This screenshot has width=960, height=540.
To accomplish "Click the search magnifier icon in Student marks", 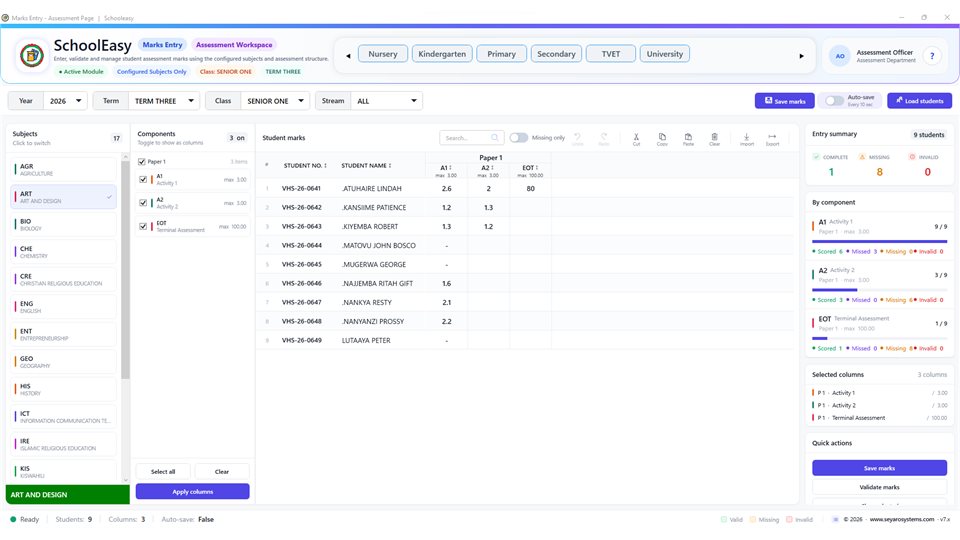I will (495, 138).
